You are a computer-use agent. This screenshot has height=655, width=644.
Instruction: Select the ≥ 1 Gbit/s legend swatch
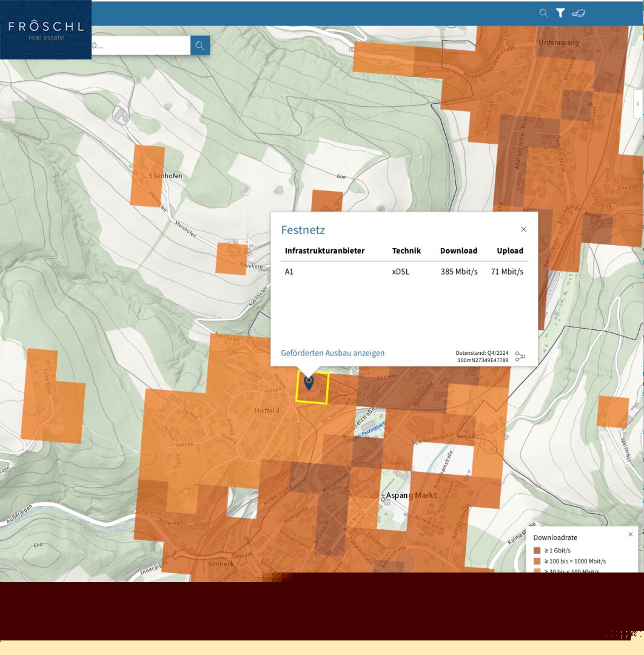(537, 551)
